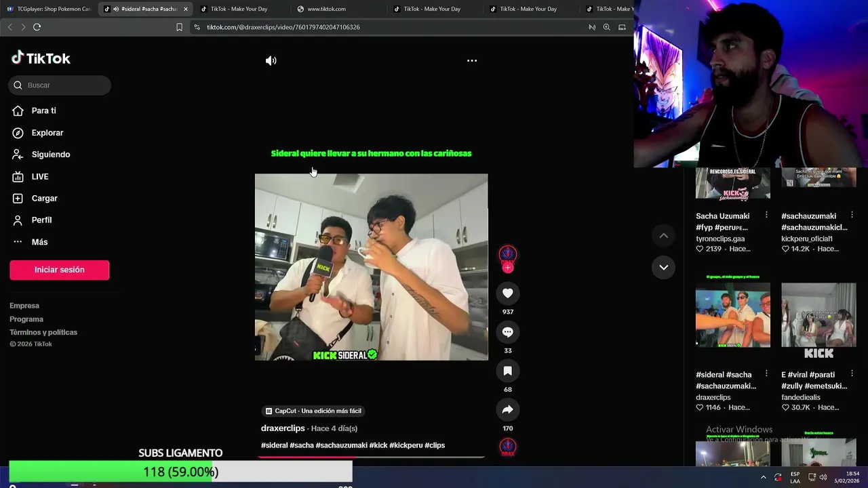Like the video with the heart icon
Screen dimensions: 868x488
508,293
